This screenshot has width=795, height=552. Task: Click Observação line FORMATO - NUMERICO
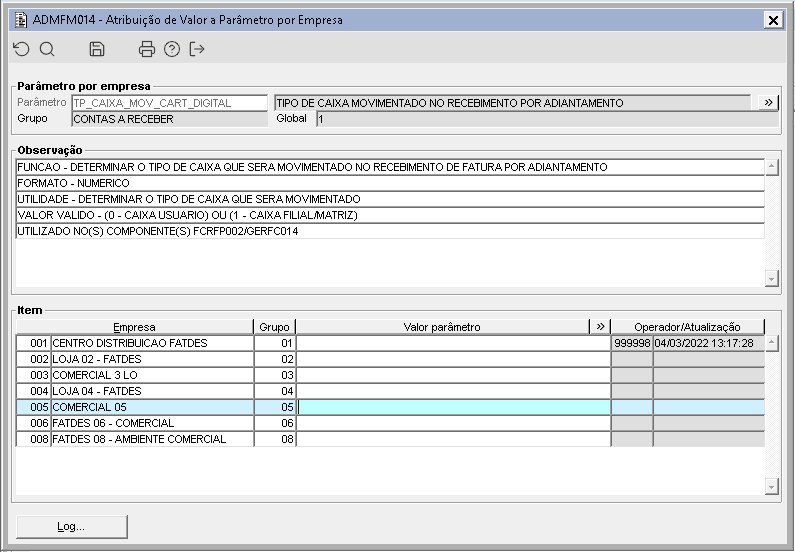coord(390,183)
